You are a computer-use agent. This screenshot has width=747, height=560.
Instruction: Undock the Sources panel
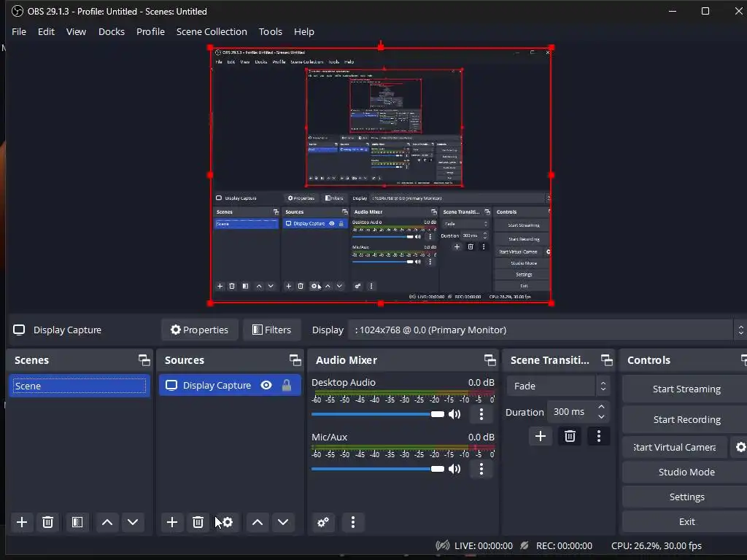295,360
